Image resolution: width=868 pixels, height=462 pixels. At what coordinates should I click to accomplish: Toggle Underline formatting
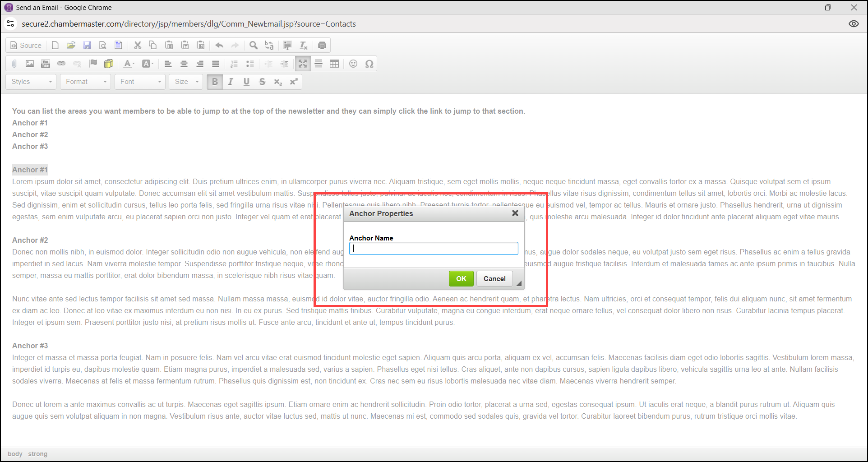[246, 82]
